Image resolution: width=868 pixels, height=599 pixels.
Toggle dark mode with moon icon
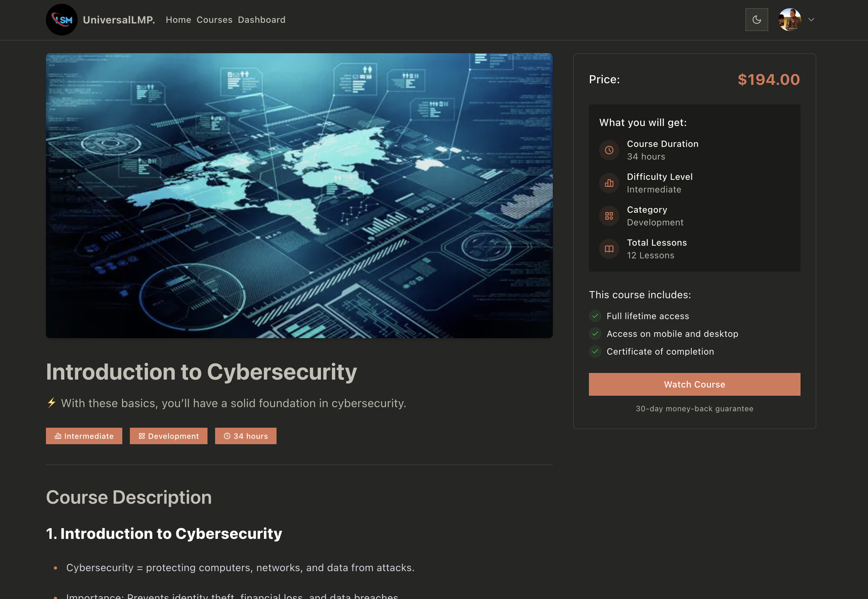point(756,20)
